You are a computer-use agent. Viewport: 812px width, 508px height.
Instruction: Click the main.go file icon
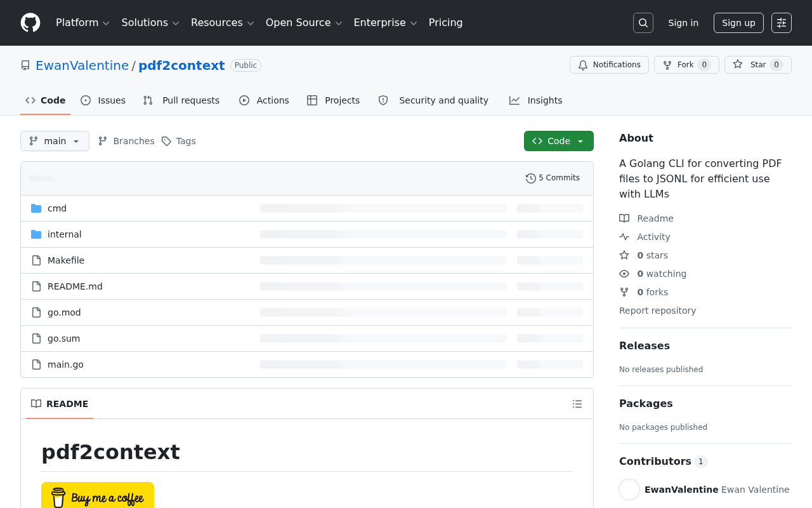[36, 364]
